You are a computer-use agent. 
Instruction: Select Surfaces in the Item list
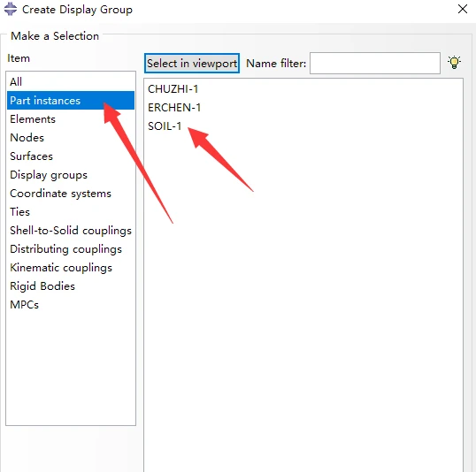pos(71,156)
